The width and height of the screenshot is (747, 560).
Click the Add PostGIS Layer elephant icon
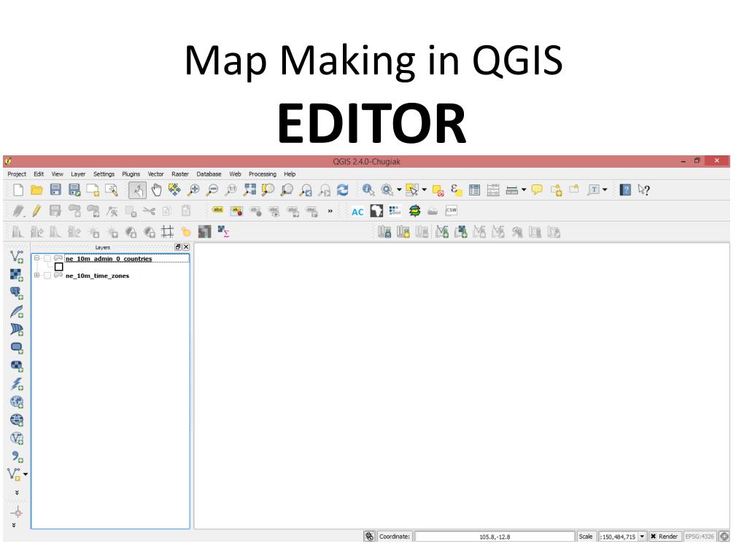(x=17, y=293)
